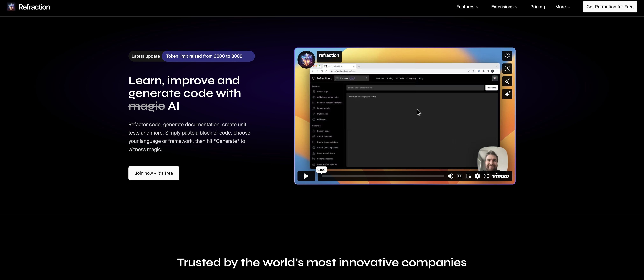Add video to Watch Later clock icon
The image size is (644, 280).
[x=507, y=69]
